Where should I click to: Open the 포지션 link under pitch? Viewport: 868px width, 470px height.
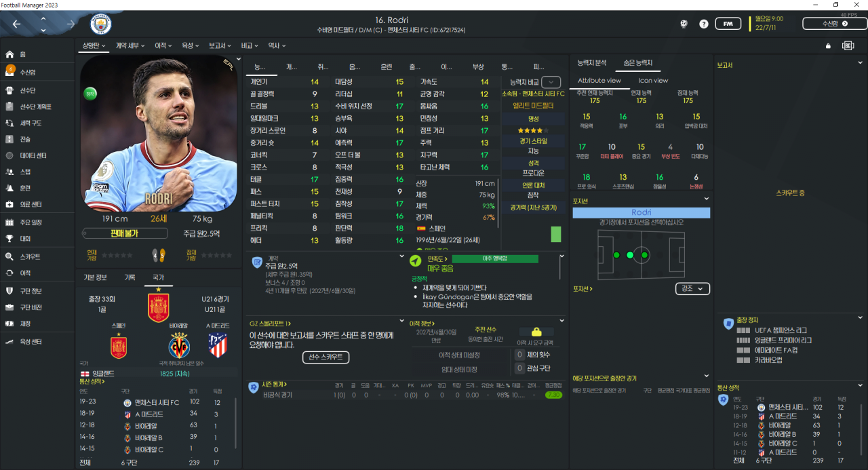click(583, 289)
